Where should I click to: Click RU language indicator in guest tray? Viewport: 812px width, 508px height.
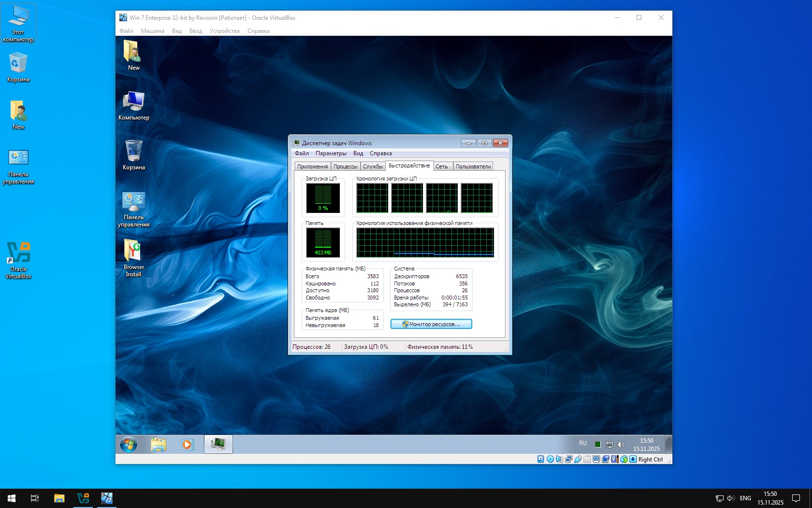[x=583, y=443]
